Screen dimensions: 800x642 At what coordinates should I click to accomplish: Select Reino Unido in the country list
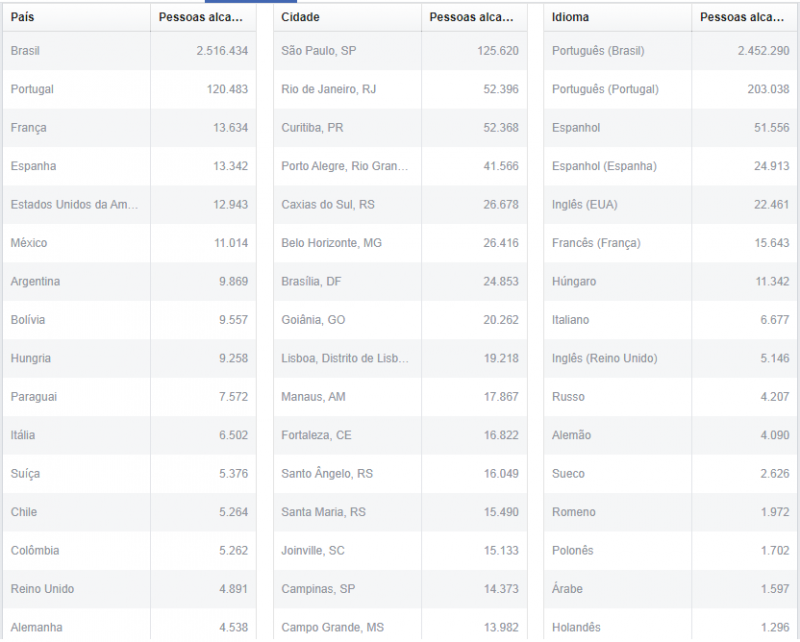(x=42, y=589)
